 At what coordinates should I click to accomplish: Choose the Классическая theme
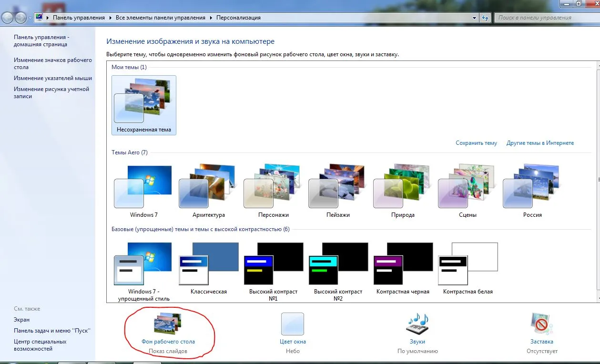[x=208, y=268]
